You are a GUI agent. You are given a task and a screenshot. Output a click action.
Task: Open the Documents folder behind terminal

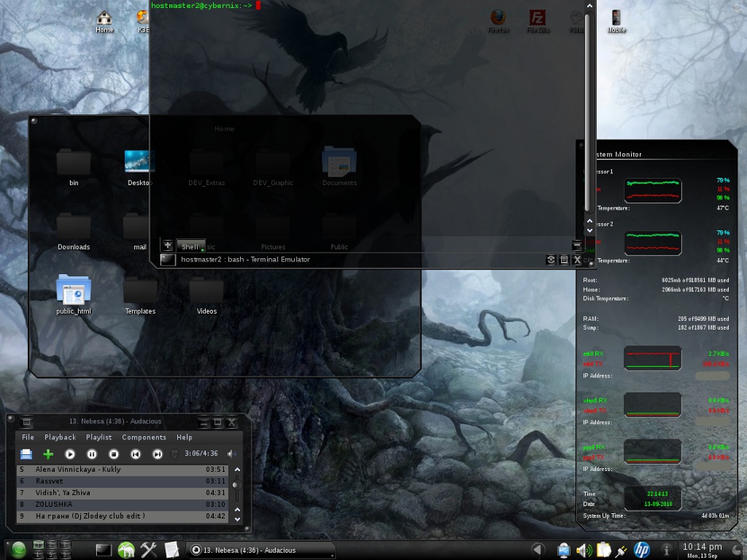(339, 166)
